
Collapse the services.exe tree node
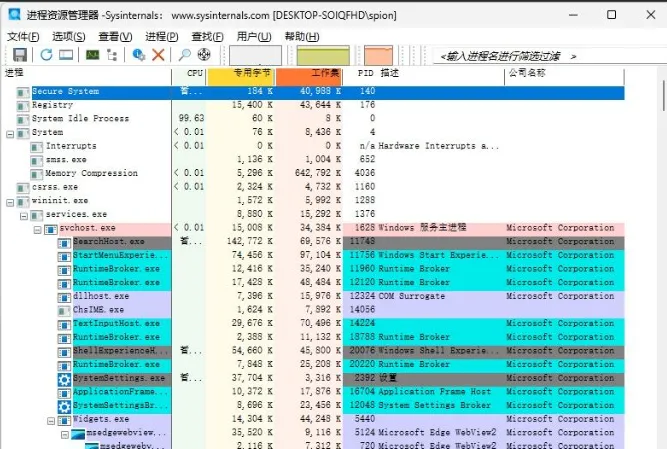pyautogui.click(x=24, y=216)
